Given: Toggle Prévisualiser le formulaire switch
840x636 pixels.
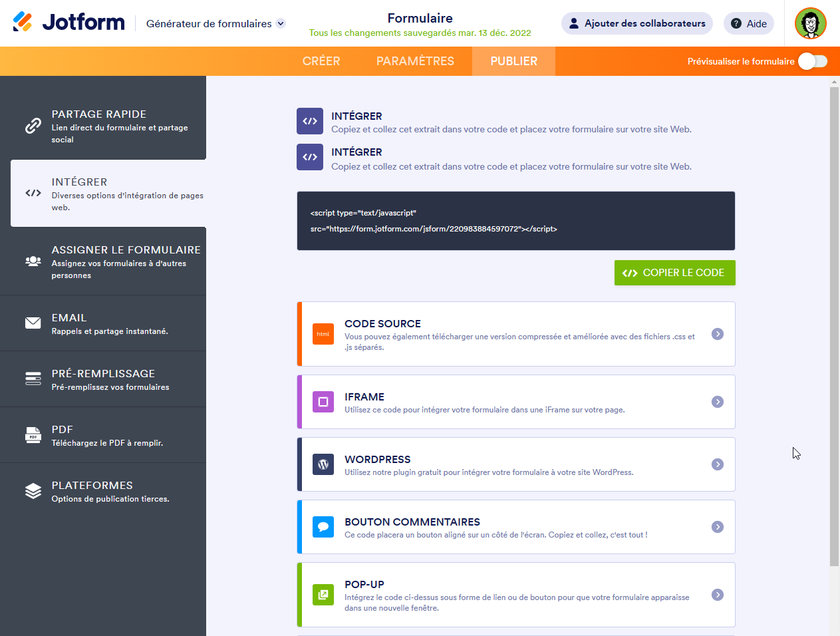Looking at the screenshot, I should pyautogui.click(x=813, y=61).
